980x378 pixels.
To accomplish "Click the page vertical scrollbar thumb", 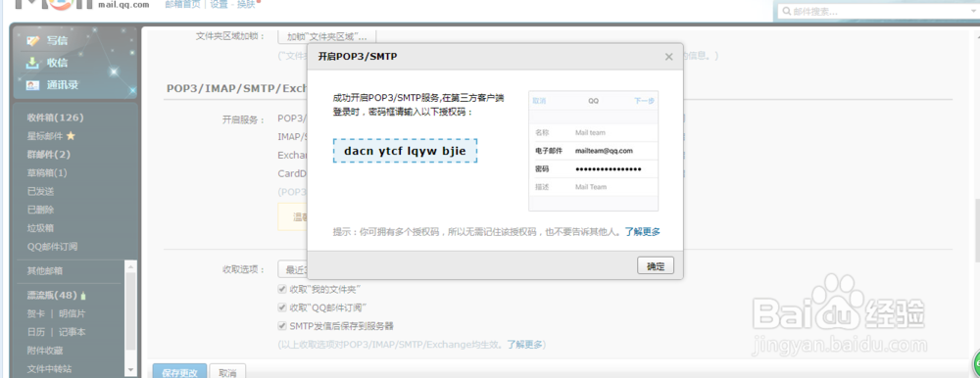I will coord(976,230).
